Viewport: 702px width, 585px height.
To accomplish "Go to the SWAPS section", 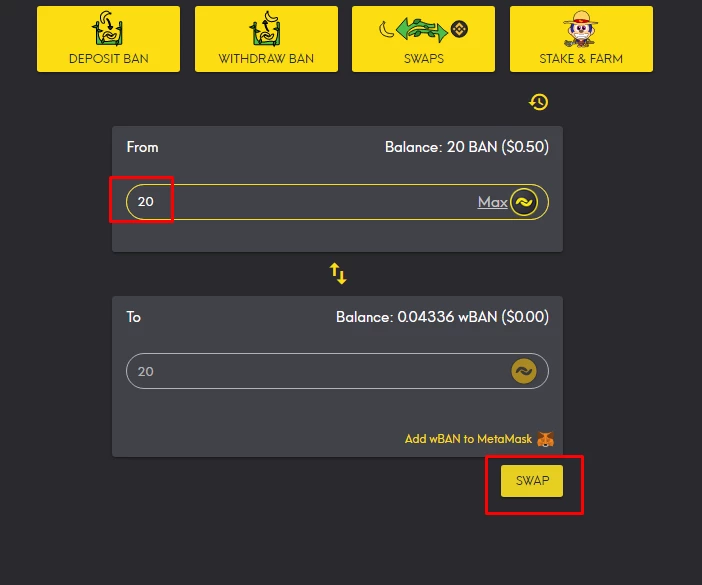I will pyautogui.click(x=424, y=39).
